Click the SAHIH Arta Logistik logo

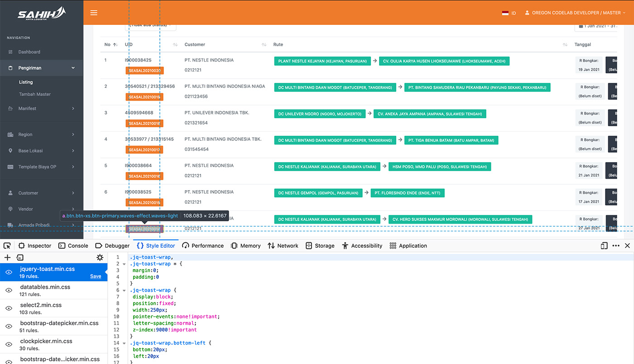click(x=42, y=14)
